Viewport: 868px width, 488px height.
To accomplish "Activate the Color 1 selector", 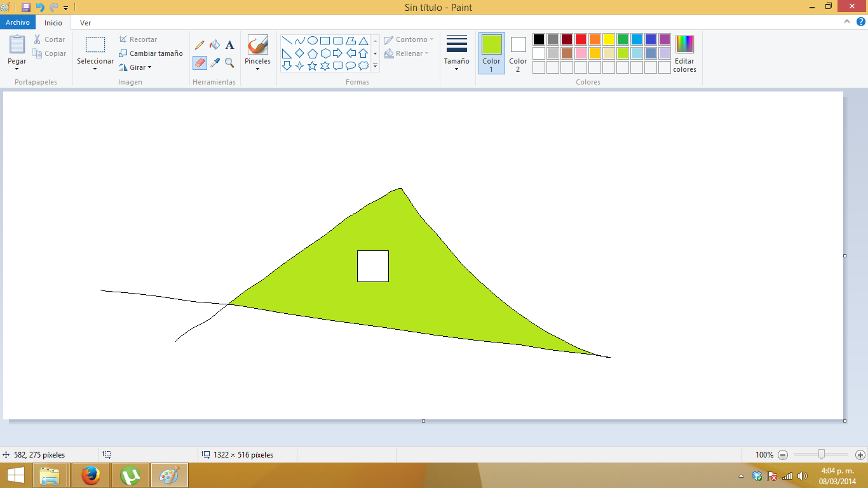I will (492, 53).
